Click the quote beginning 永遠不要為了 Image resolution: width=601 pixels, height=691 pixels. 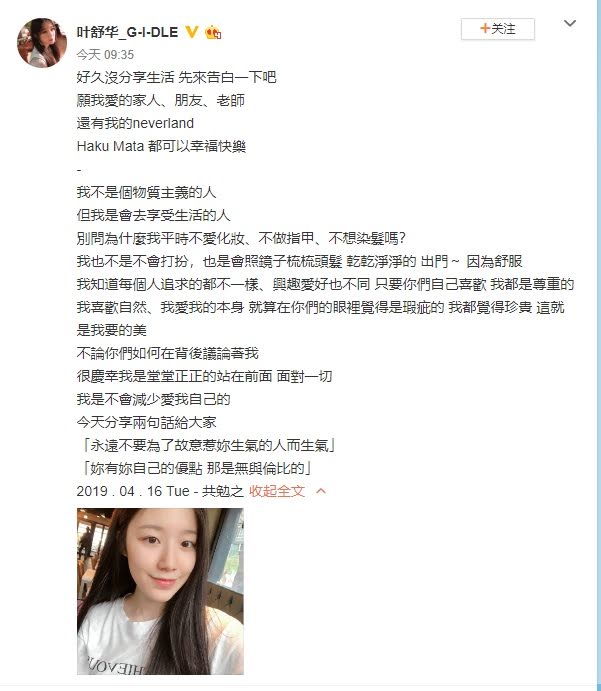coord(209,445)
